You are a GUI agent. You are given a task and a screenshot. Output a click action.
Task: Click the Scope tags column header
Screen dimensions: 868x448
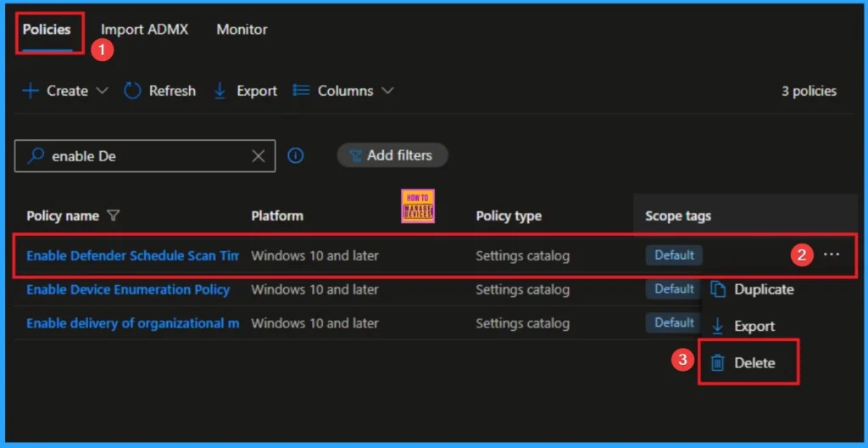pos(678,216)
